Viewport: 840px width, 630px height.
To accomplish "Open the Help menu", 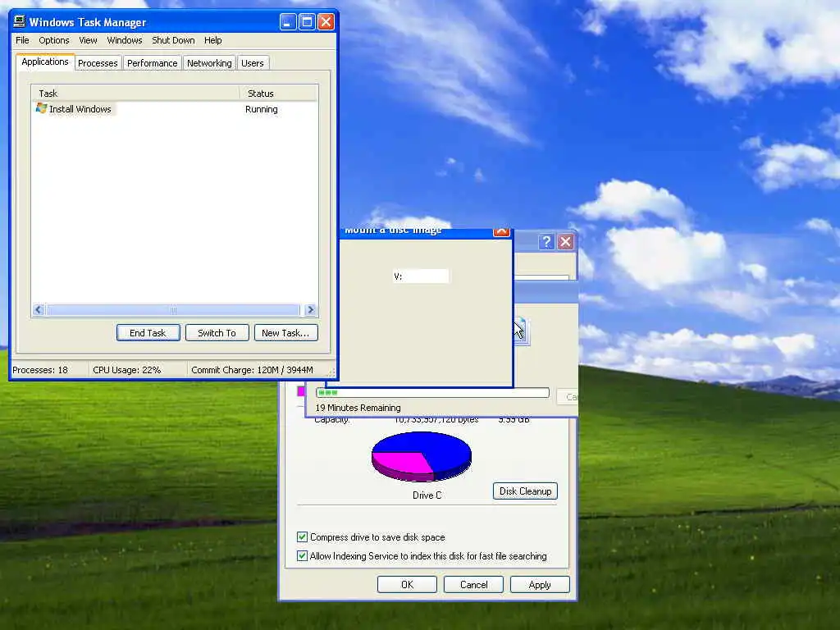I will pos(212,40).
